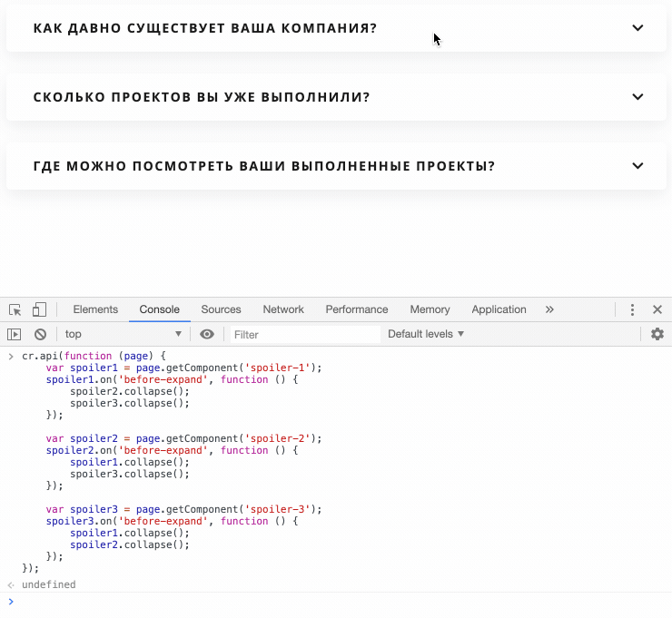
Task: Click the 'spoiler2.on('before-expand'' code line
Action: (172, 450)
